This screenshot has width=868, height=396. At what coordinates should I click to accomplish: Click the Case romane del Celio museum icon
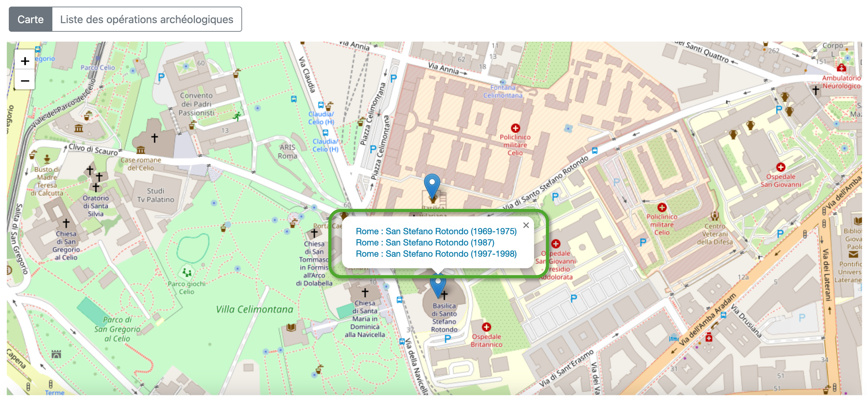click(x=140, y=150)
